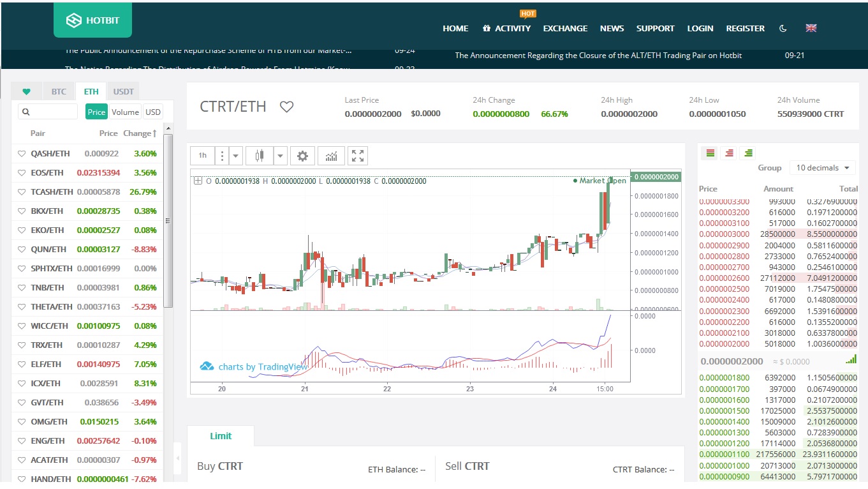Click the LOGIN link

pos(700,28)
